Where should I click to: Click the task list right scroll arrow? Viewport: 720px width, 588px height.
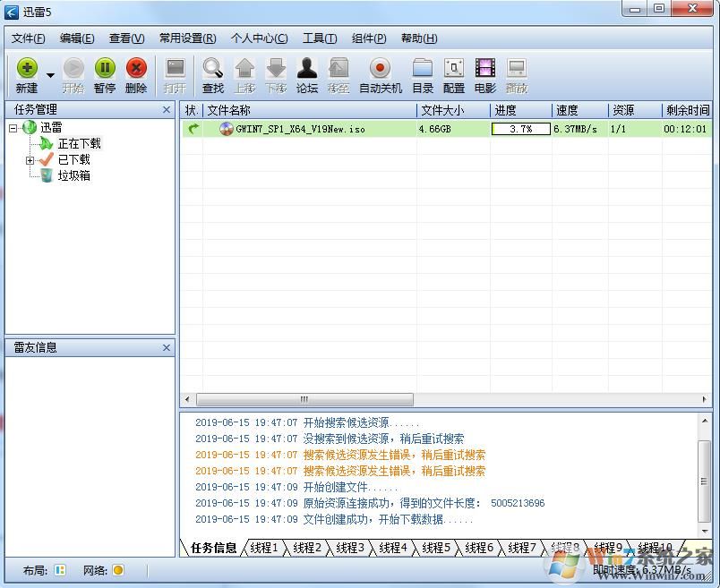click(x=705, y=399)
